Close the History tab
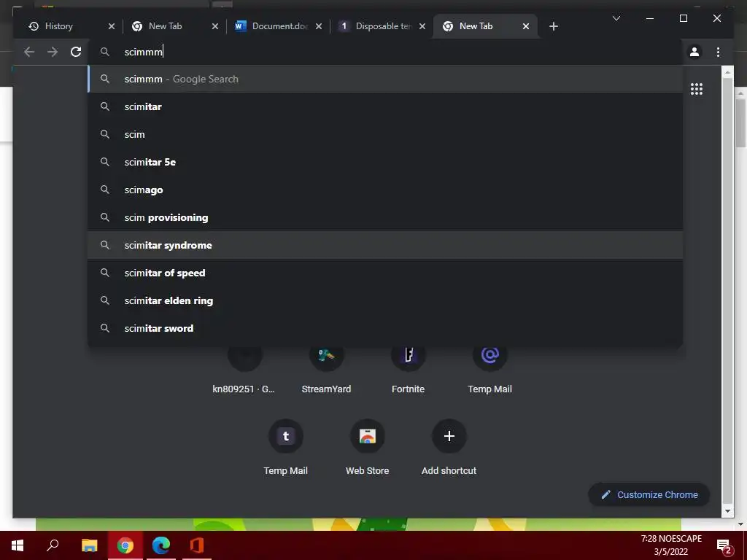The width and height of the screenshot is (747, 560). click(112, 26)
